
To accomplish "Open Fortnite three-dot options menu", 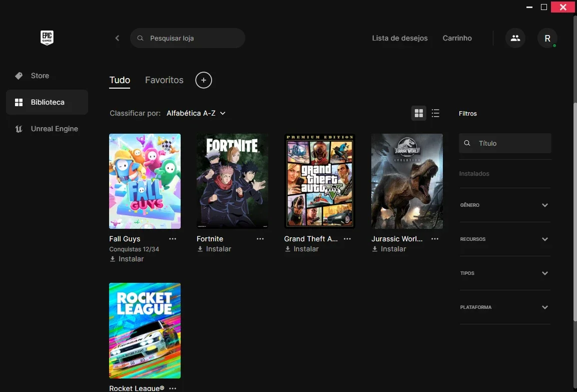I will pos(260,239).
